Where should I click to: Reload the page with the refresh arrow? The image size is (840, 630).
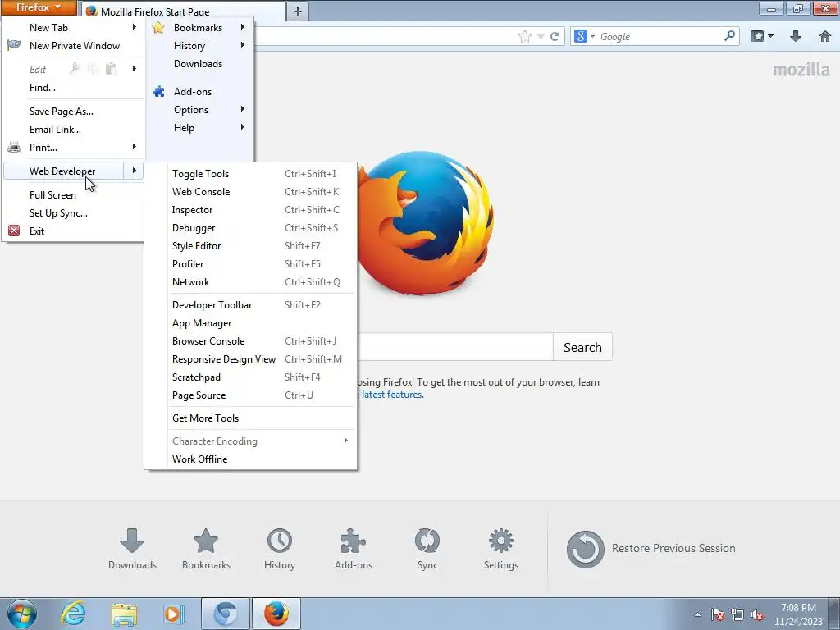[555, 36]
